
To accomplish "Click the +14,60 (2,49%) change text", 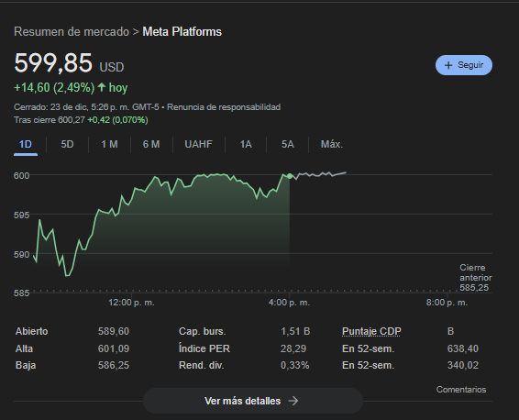I will pyautogui.click(x=54, y=88).
